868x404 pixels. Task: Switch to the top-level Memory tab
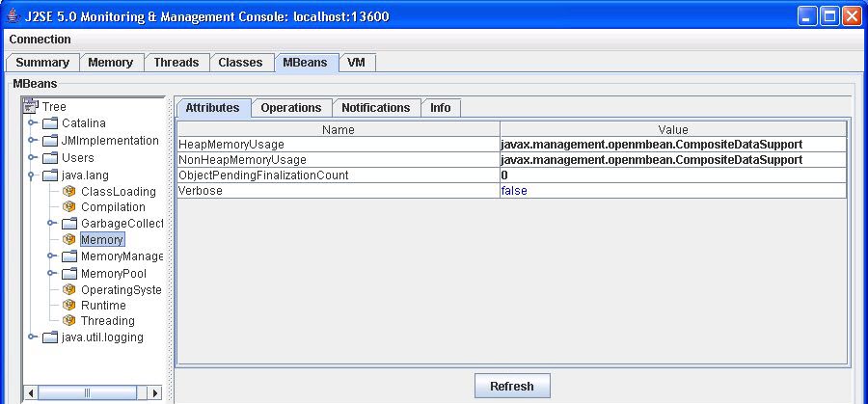(111, 63)
